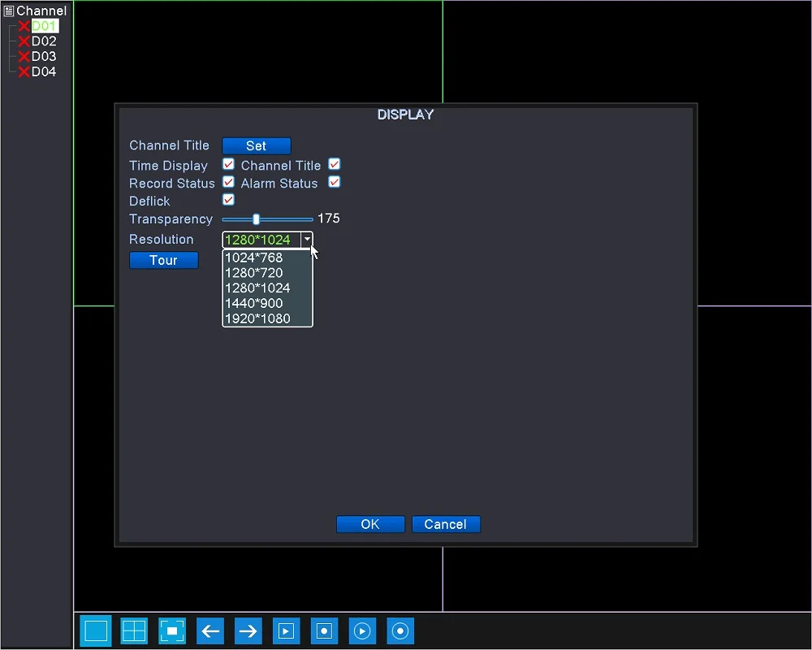Go to next page with right arrow
This screenshot has width=812, height=650.
tap(248, 630)
